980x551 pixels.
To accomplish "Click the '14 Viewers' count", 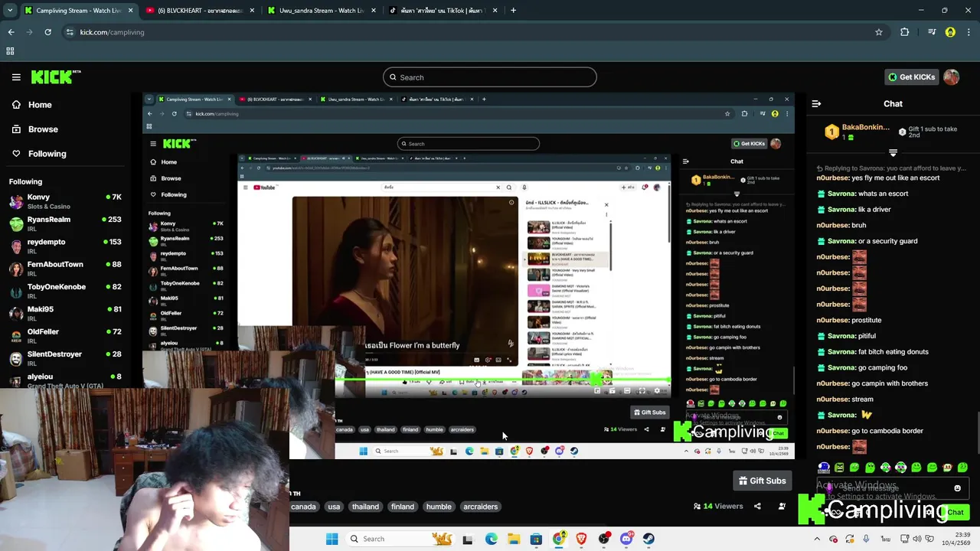I will pos(718,506).
